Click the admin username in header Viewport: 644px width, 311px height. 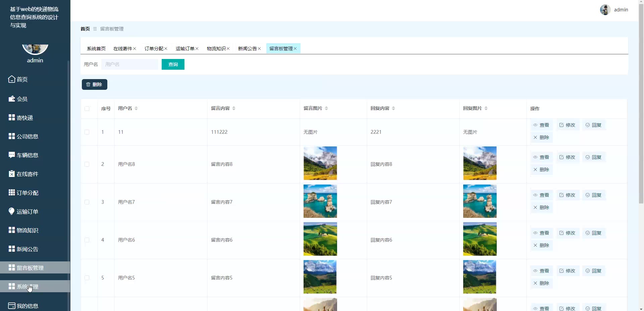621,10
